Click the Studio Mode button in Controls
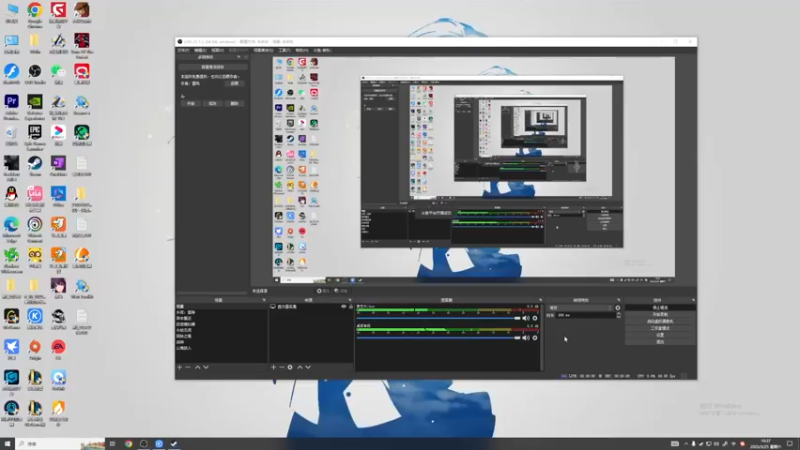This screenshot has height=450, width=800. pos(660,328)
